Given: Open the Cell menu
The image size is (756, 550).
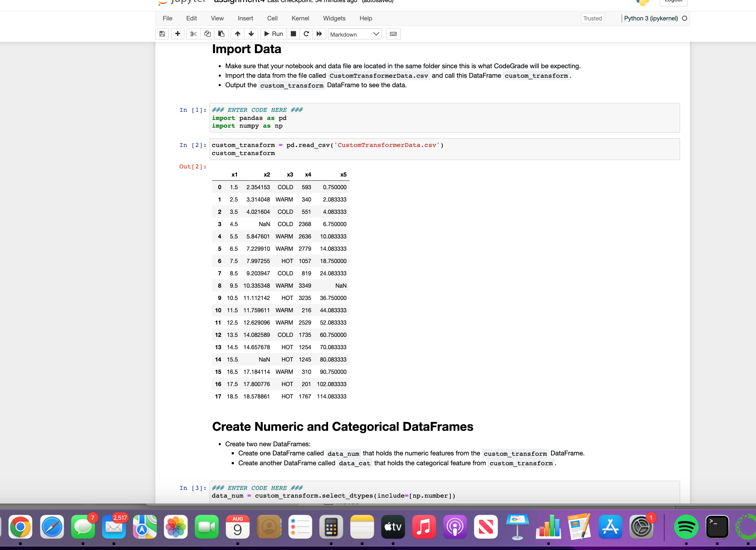Looking at the screenshot, I should (272, 18).
